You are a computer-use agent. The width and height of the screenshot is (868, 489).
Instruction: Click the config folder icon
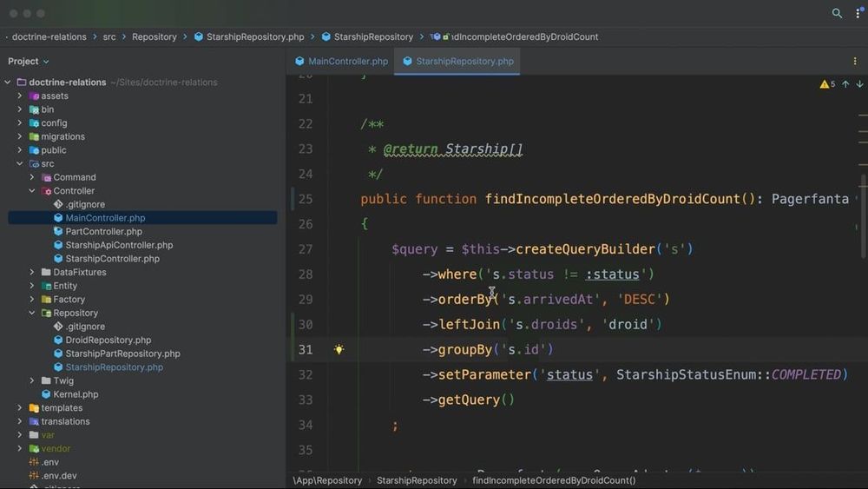[35, 123]
